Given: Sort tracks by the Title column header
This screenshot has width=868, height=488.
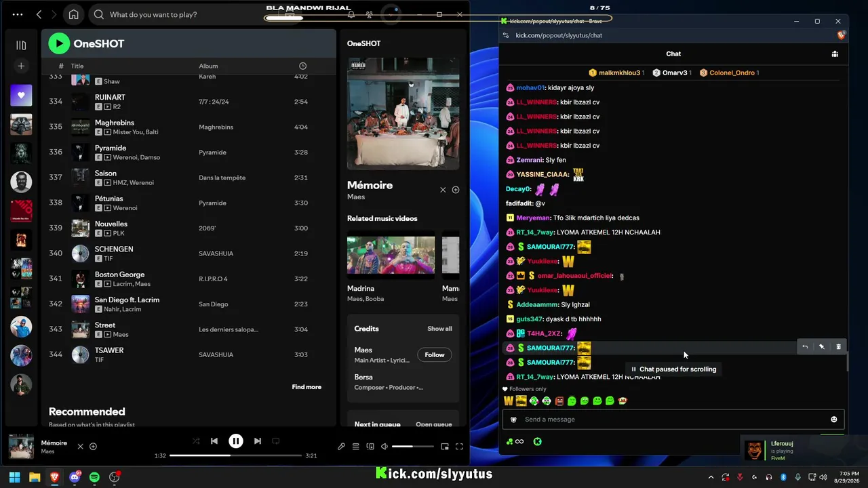Looking at the screenshot, I should click(x=77, y=66).
